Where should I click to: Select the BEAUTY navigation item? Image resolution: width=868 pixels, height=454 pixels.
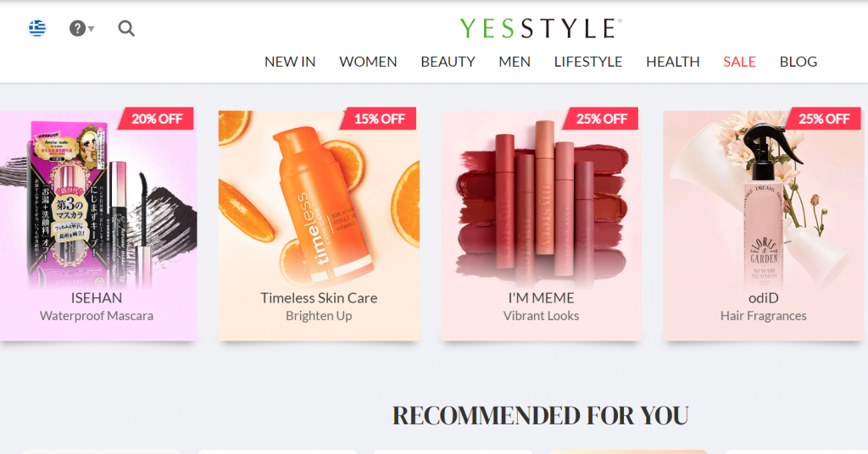coord(448,61)
